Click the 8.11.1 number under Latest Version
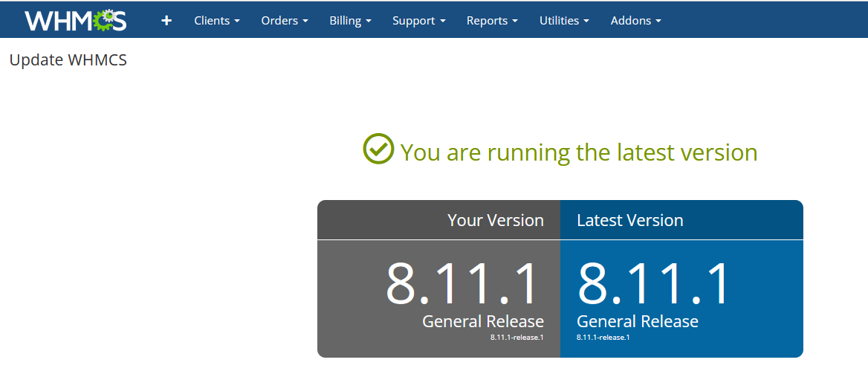Viewport: 868px width, 377px height. click(653, 283)
